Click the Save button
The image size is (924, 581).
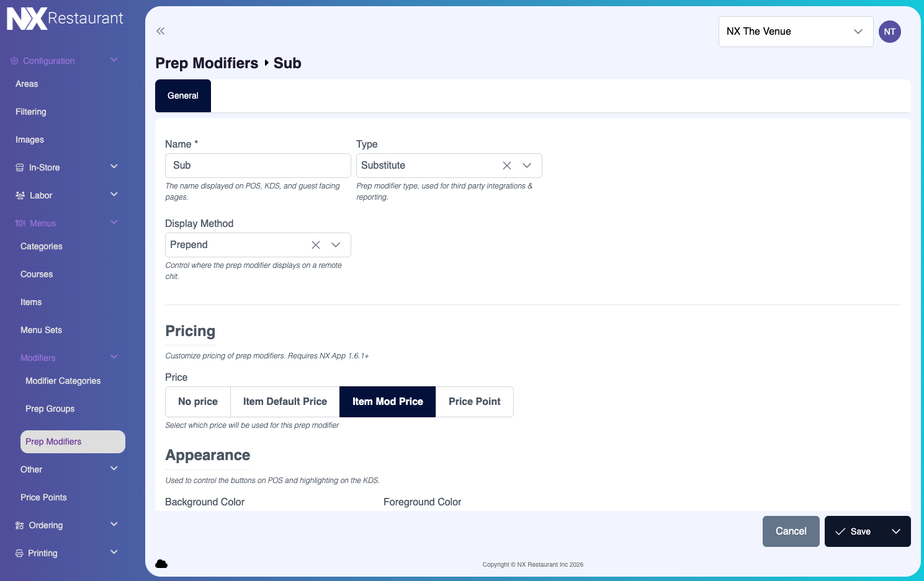[x=854, y=531]
